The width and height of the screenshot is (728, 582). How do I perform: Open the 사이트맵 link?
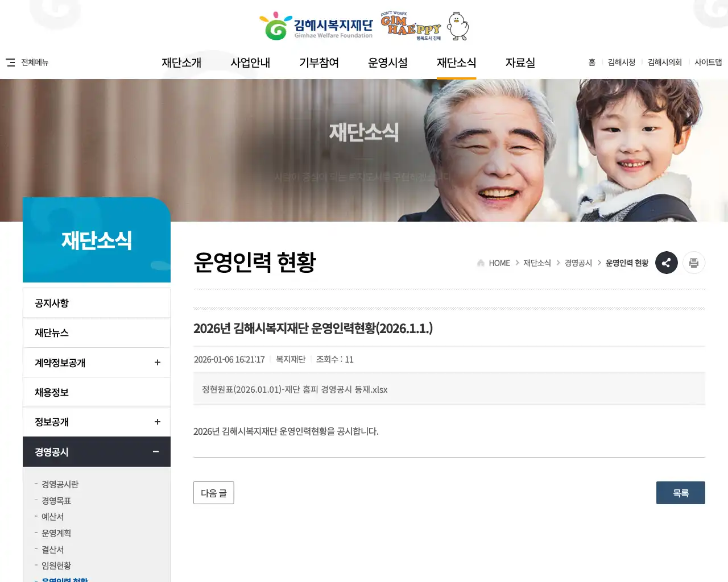(708, 63)
